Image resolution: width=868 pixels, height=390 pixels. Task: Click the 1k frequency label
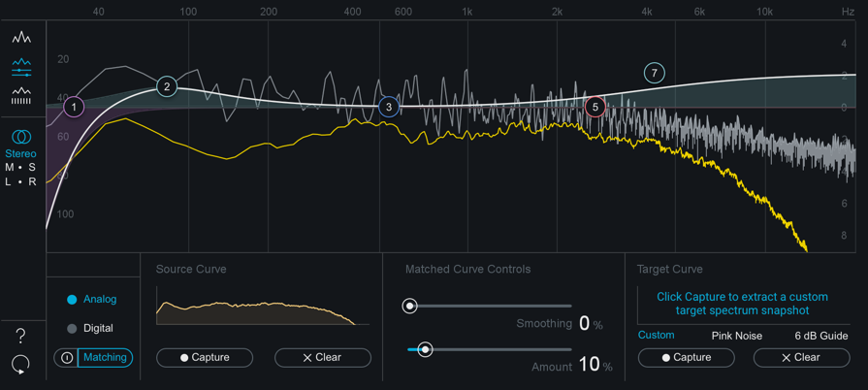(x=467, y=12)
